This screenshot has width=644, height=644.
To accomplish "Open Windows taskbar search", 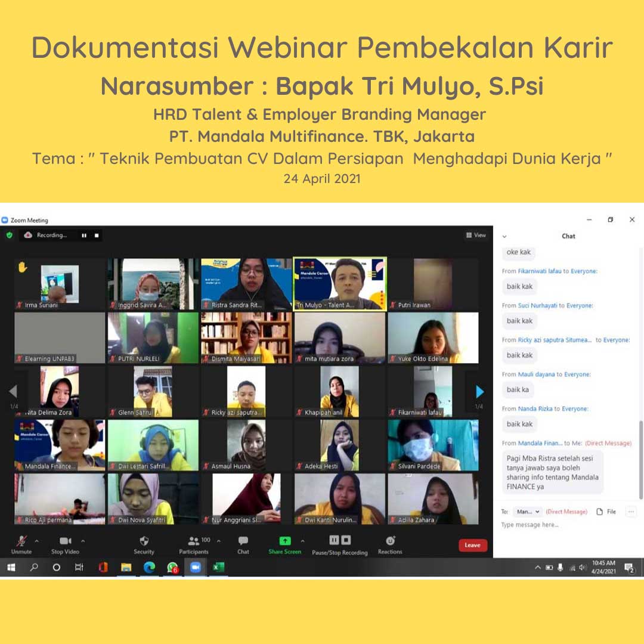I will pos(34,568).
